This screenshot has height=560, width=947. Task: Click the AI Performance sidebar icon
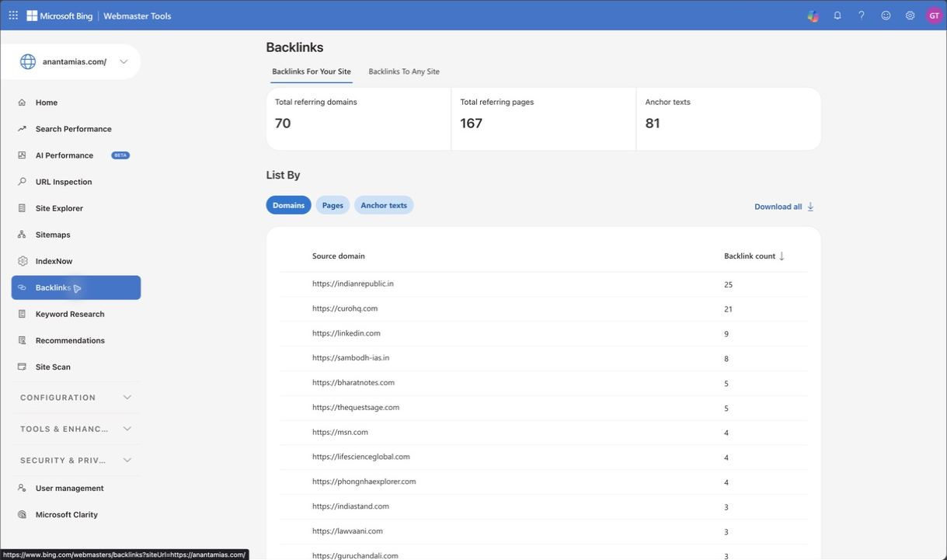tap(22, 155)
